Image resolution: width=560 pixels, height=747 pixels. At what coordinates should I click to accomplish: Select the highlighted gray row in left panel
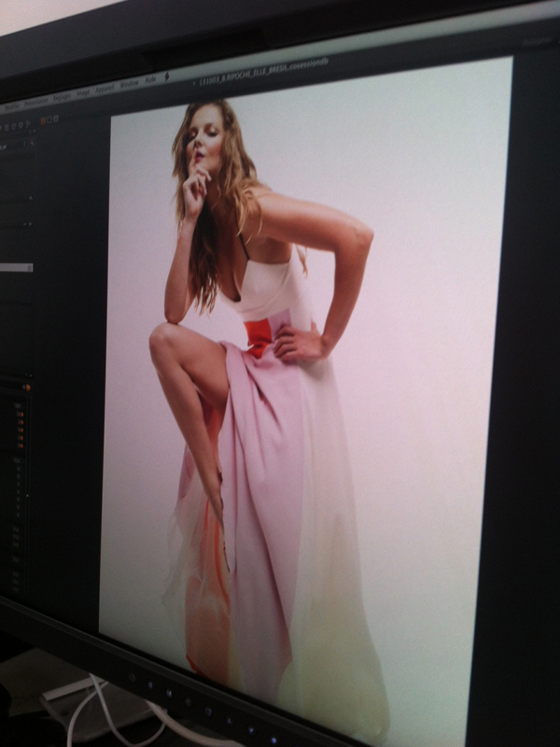coord(16,267)
